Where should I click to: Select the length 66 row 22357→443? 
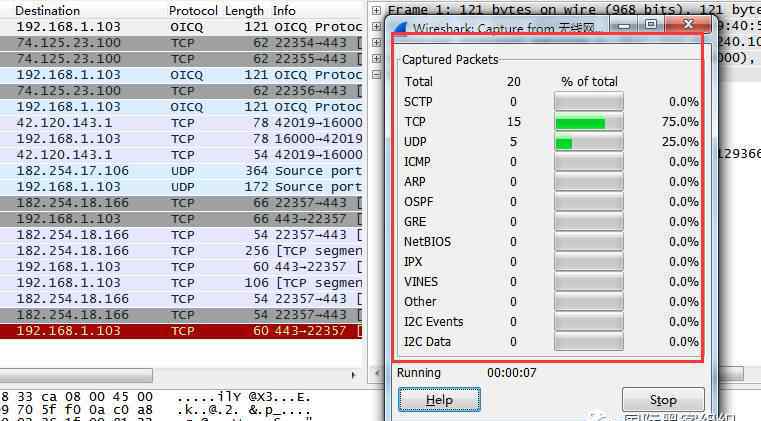click(x=181, y=203)
